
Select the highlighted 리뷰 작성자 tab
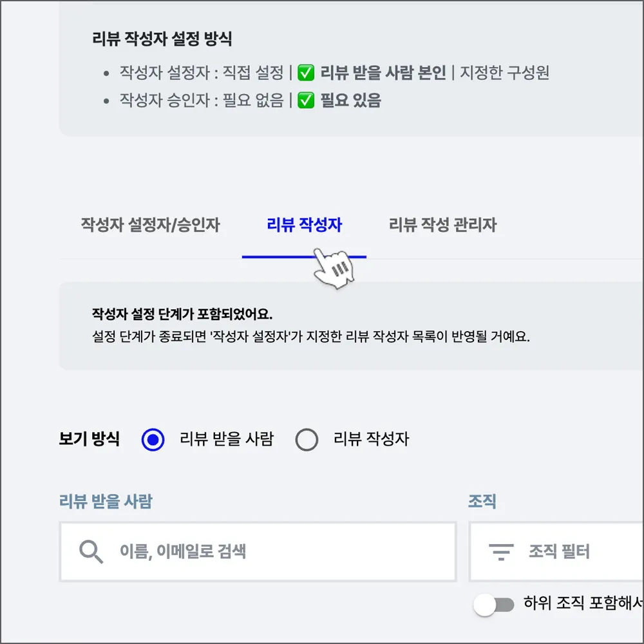[x=304, y=225]
